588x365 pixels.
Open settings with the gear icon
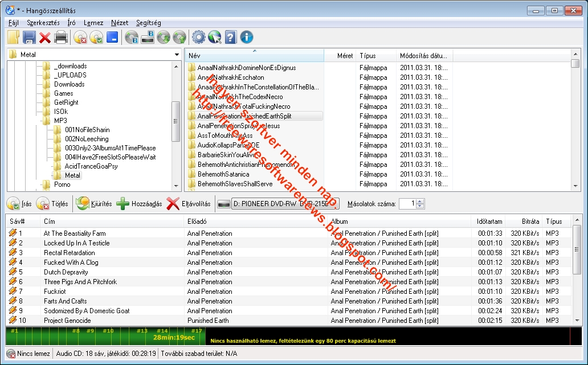pos(199,37)
